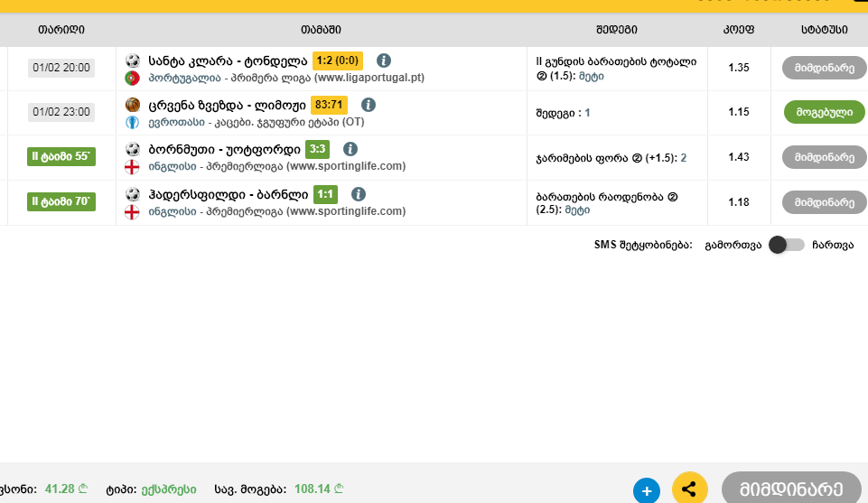Click the ბორნმუთი - უოტფორდი match name

224,149
